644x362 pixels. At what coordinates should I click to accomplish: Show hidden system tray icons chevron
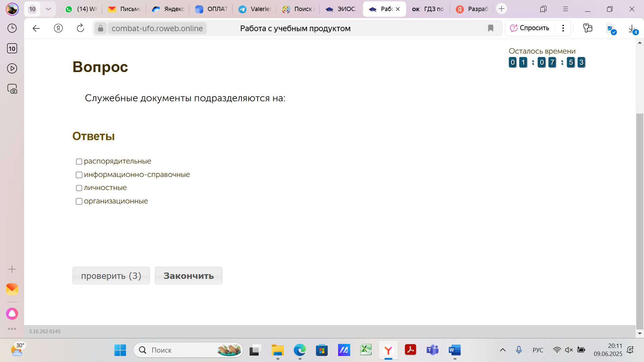(x=503, y=350)
